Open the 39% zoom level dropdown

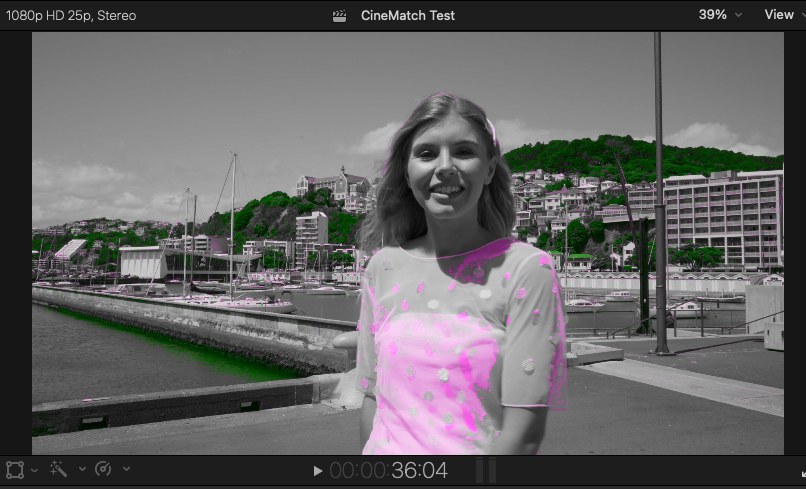tap(720, 15)
